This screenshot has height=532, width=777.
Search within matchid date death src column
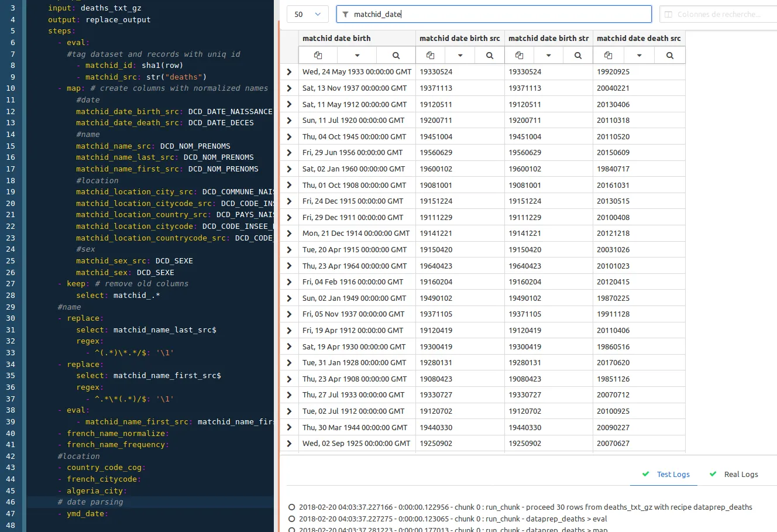(669, 54)
